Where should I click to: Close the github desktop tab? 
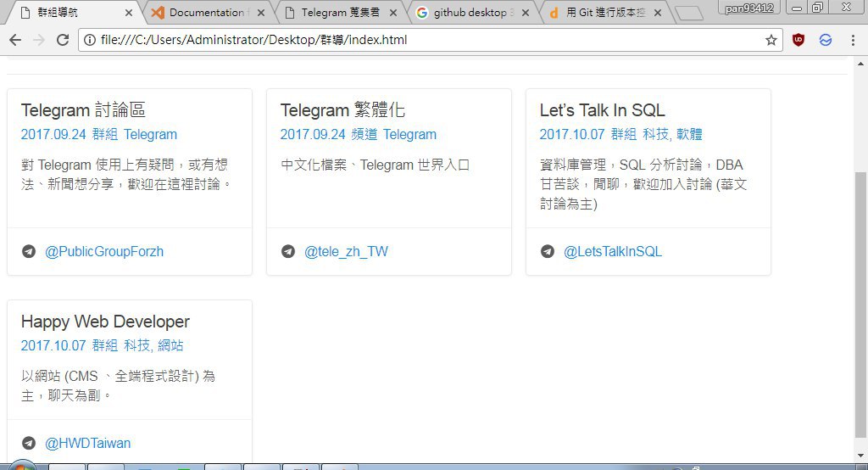tap(526, 12)
